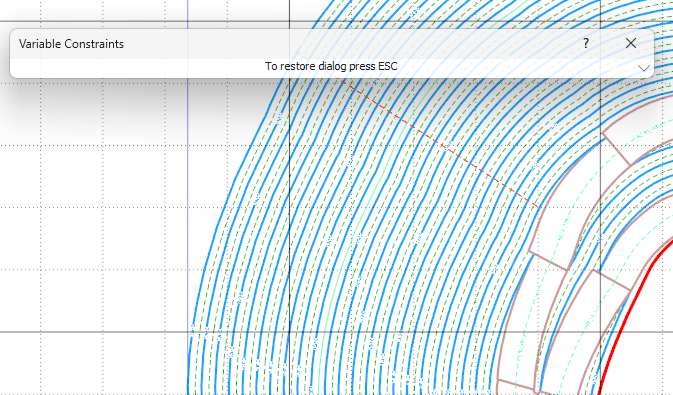Click the 'To restore dialog press ESC' message
This screenshot has width=673, height=395.
(x=331, y=66)
